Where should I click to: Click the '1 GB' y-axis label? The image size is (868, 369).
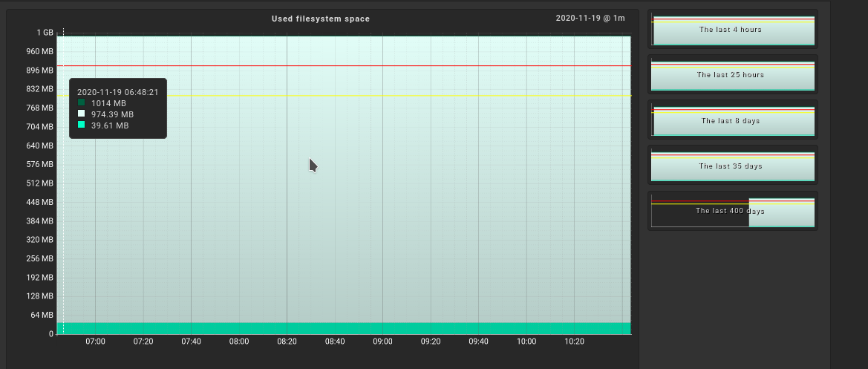45,33
